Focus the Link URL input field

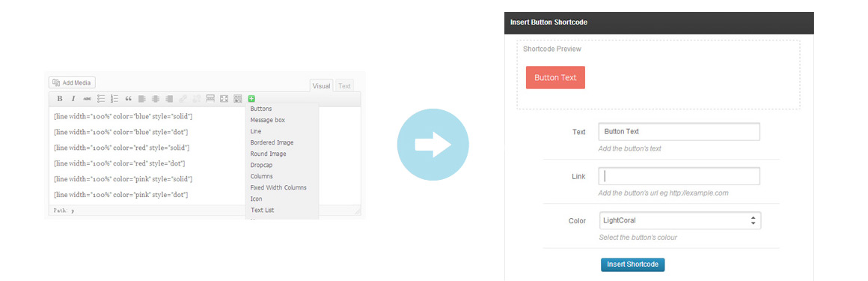pos(679,176)
